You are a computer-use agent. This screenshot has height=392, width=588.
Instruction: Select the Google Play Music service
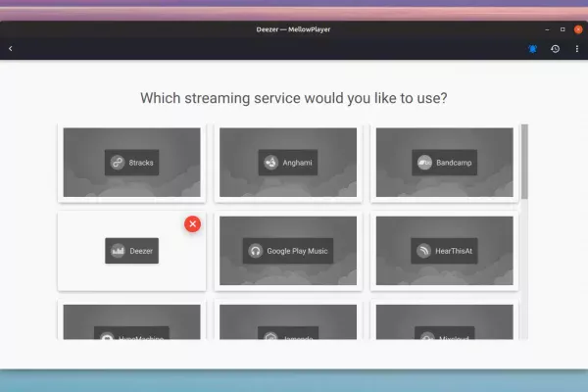[x=288, y=251]
